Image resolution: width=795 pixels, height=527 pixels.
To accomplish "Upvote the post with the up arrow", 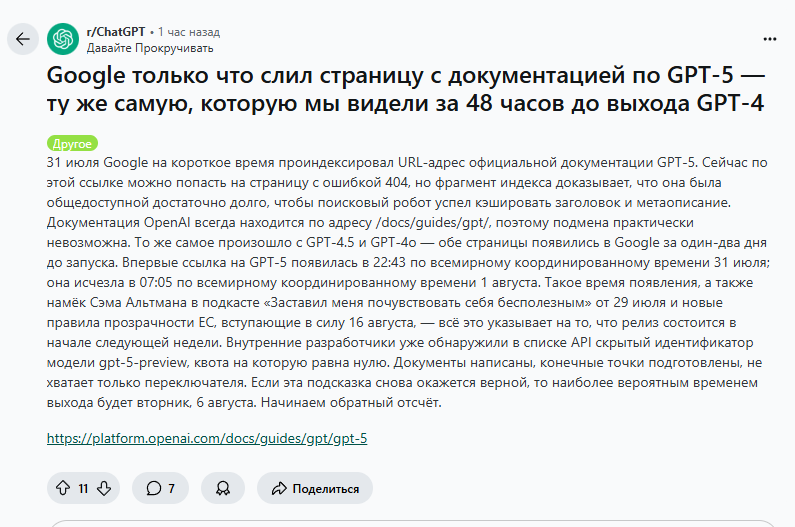I will [x=63, y=488].
